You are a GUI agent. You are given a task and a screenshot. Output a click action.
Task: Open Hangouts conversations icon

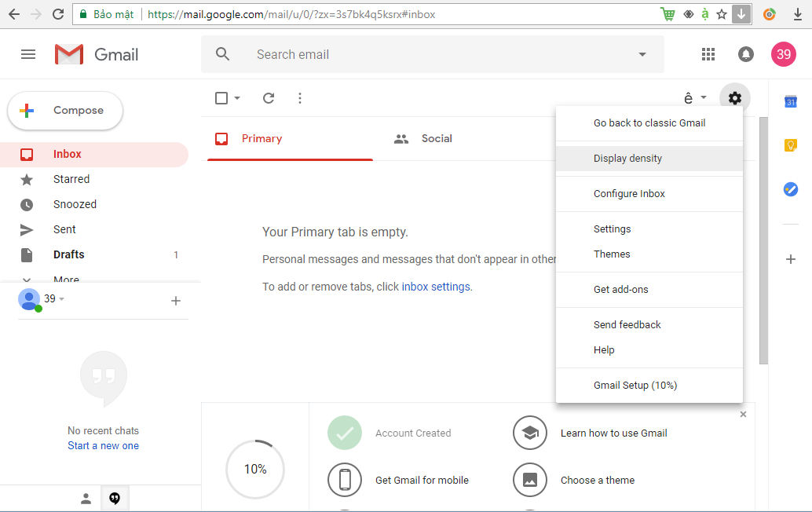pyautogui.click(x=115, y=498)
